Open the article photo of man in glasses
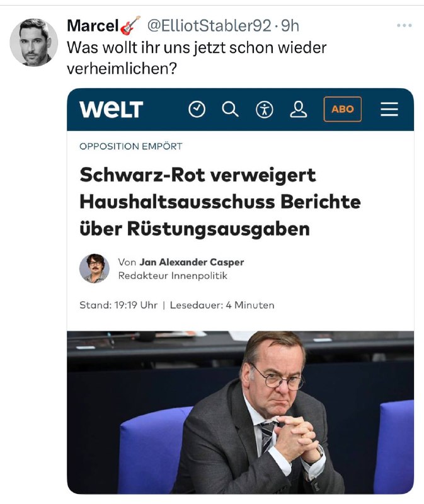 (x=241, y=413)
